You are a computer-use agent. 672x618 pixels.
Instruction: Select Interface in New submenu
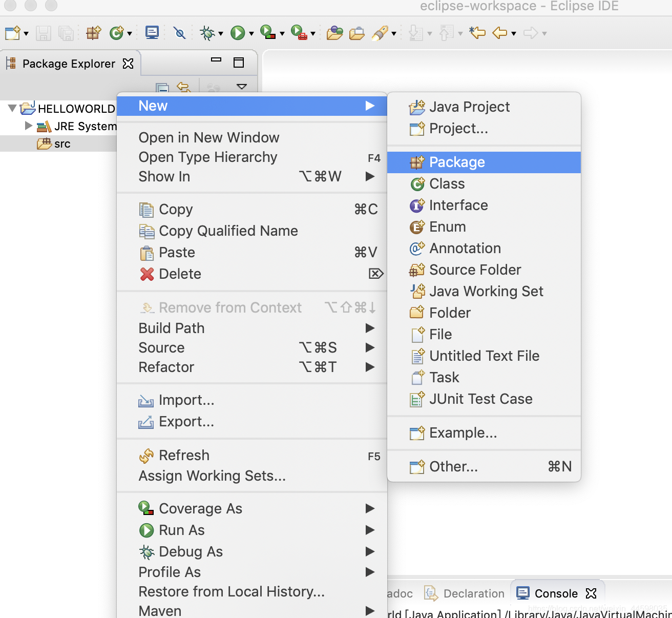click(484, 205)
